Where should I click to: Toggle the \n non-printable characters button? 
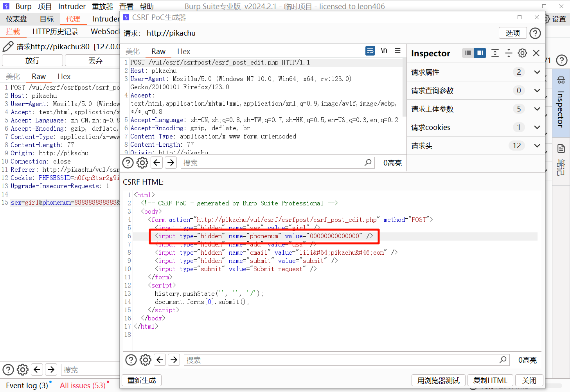384,51
